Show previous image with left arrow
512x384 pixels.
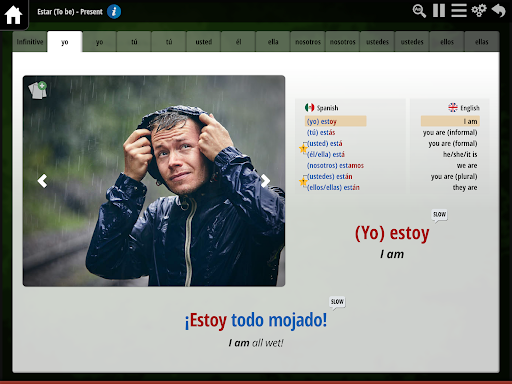(x=42, y=181)
